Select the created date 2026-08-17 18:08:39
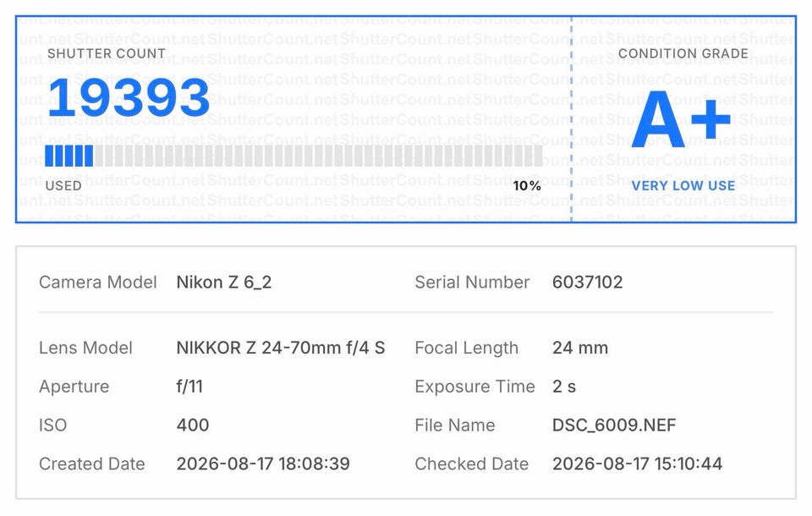The height and width of the screenshot is (516, 812). 263,464
